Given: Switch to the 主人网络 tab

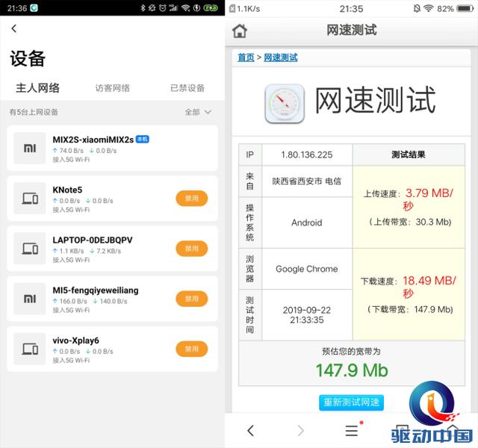Looking at the screenshot, I should coord(37,88).
